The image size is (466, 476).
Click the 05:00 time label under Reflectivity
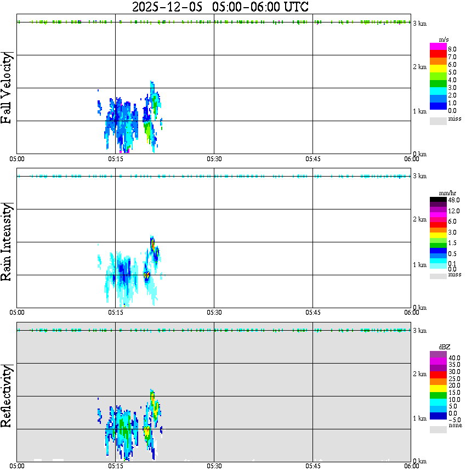[17, 466]
